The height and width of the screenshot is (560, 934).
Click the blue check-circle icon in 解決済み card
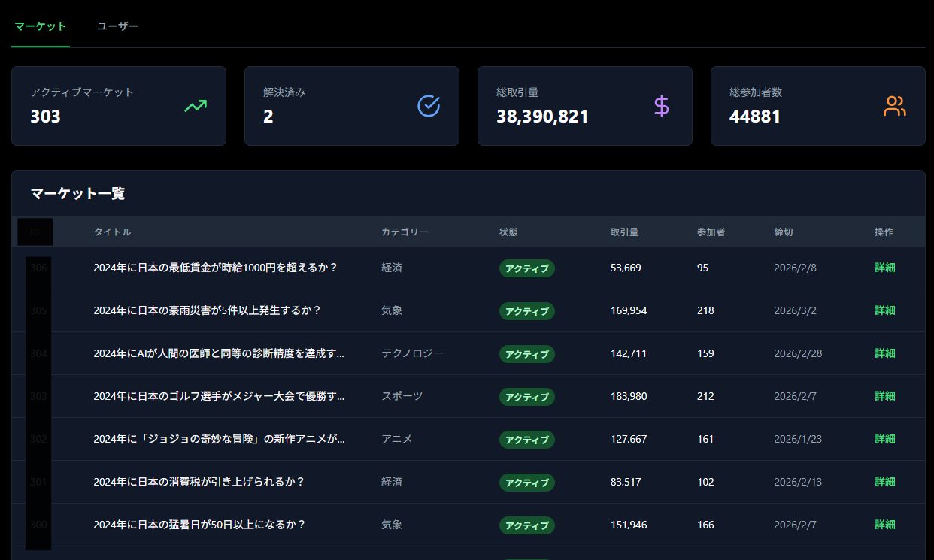[429, 106]
